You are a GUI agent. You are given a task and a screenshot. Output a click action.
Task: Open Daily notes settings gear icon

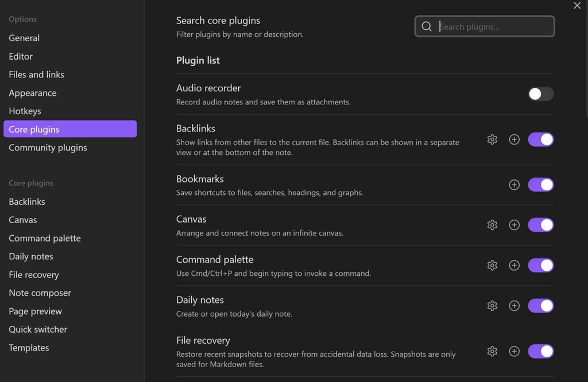tap(492, 306)
